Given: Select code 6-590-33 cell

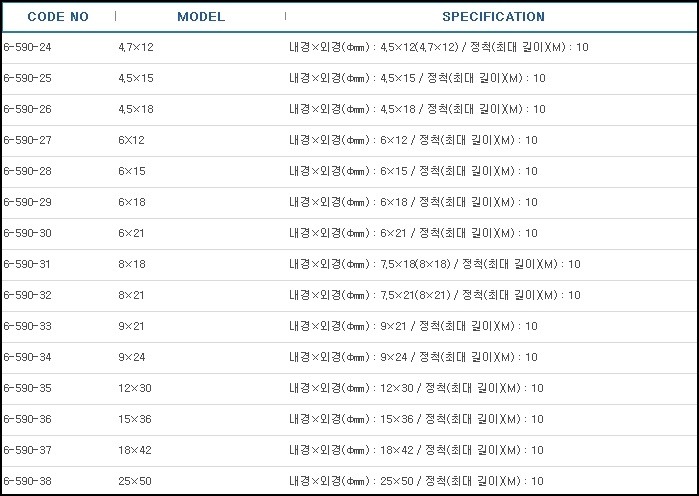Looking at the screenshot, I should (28, 326).
